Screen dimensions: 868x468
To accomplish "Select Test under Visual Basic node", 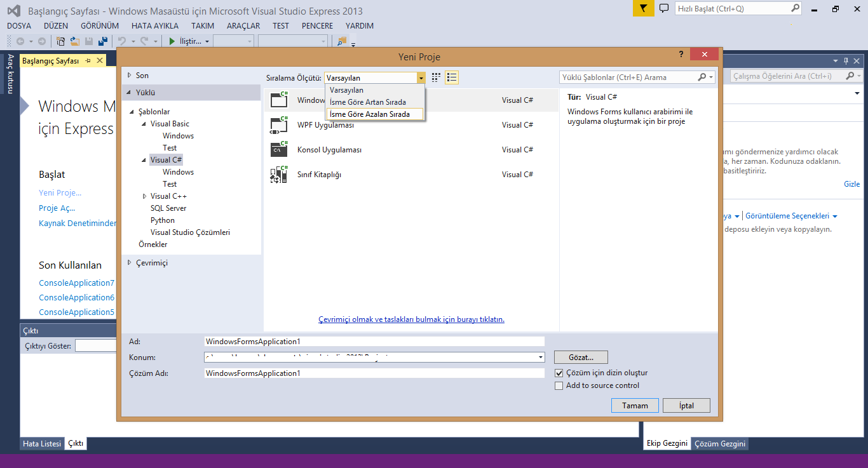I will (170, 148).
